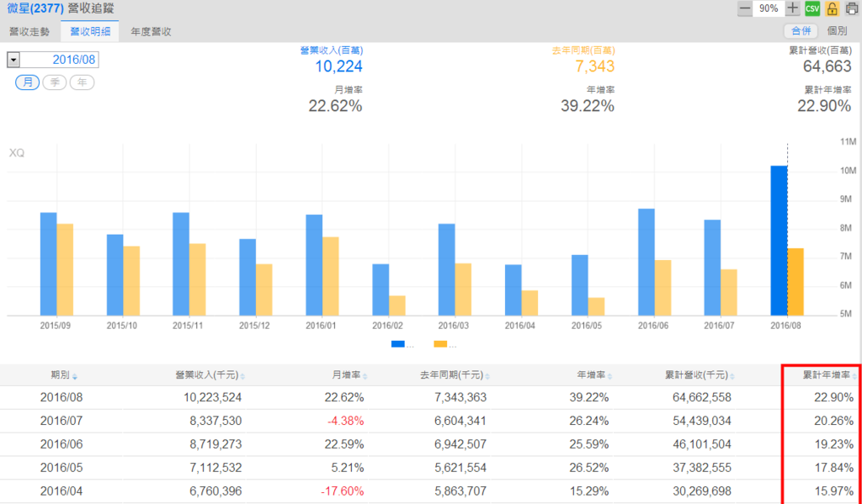Click the 10,223,524 revenue cell
Image resolution: width=862 pixels, height=504 pixels.
tap(213, 397)
